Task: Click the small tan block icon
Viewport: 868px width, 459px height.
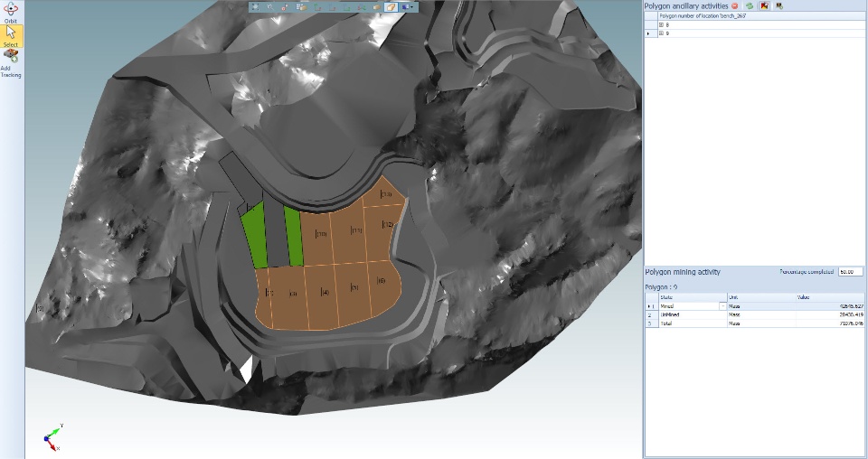Action: [376, 6]
